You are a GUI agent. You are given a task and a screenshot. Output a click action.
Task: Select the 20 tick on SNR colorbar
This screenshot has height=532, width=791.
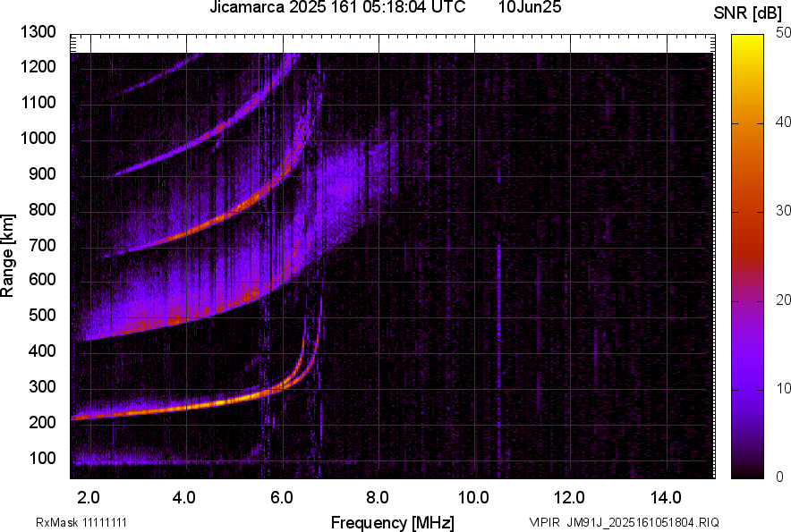(x=783, y=300)
